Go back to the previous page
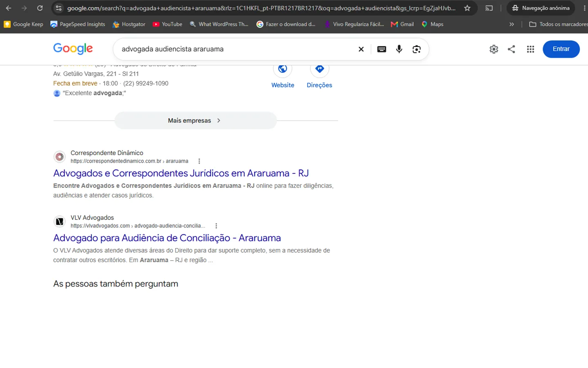This screenshot has width=588, height=368. [x=9, y=8]
